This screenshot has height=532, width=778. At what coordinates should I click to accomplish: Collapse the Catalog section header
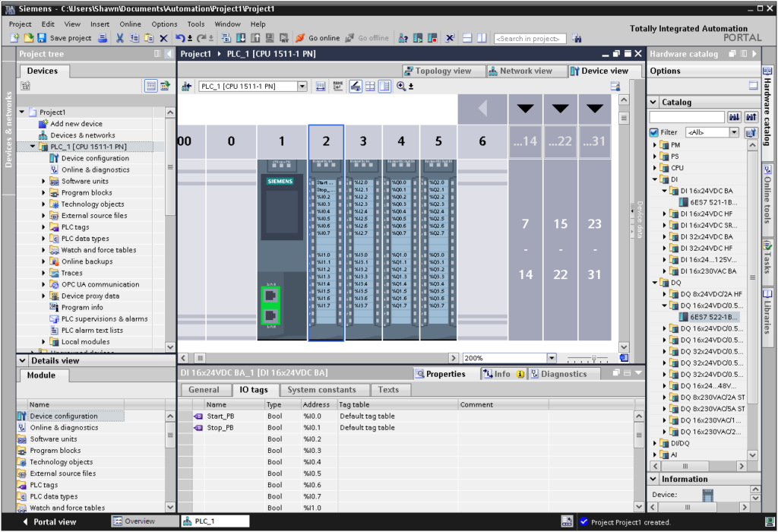tap(653, 102)
